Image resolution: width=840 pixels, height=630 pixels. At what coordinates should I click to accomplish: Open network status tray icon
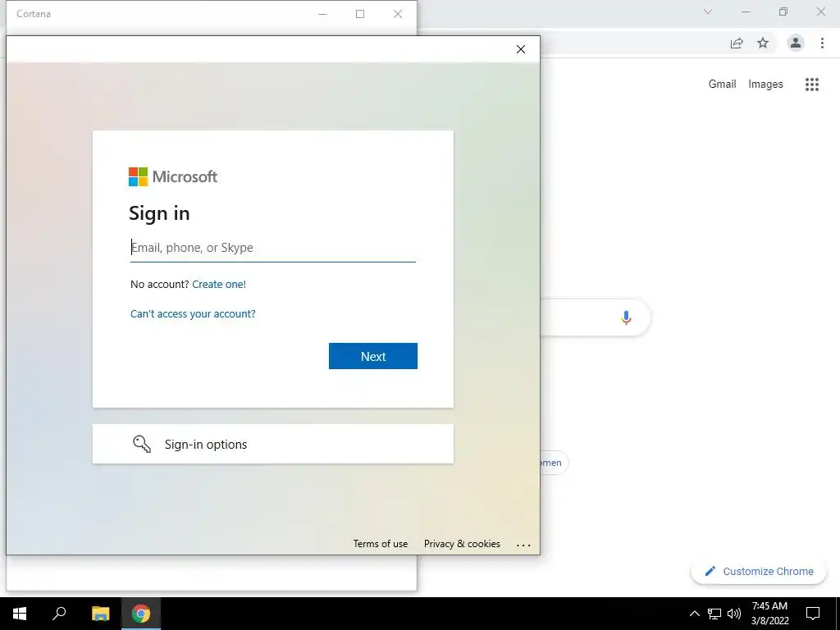714,614
